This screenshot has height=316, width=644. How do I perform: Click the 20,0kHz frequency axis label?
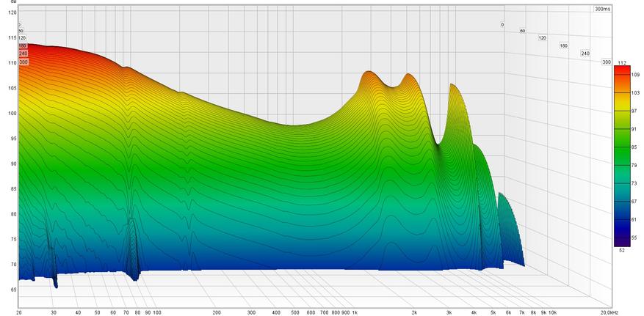(609, 312)
